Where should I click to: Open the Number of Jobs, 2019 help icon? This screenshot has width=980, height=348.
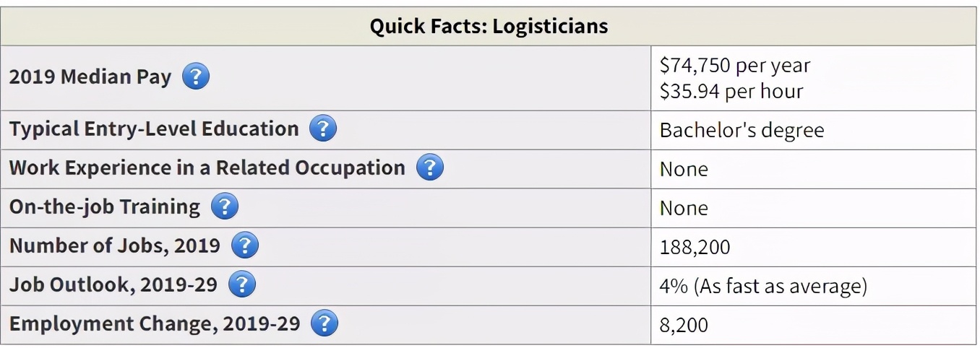(245, 246)
